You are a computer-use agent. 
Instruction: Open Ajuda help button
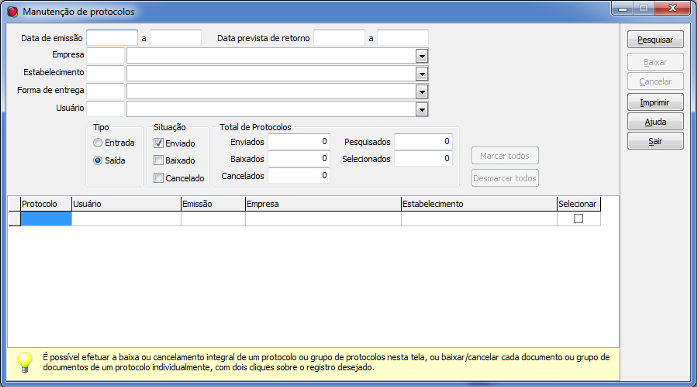655,122
